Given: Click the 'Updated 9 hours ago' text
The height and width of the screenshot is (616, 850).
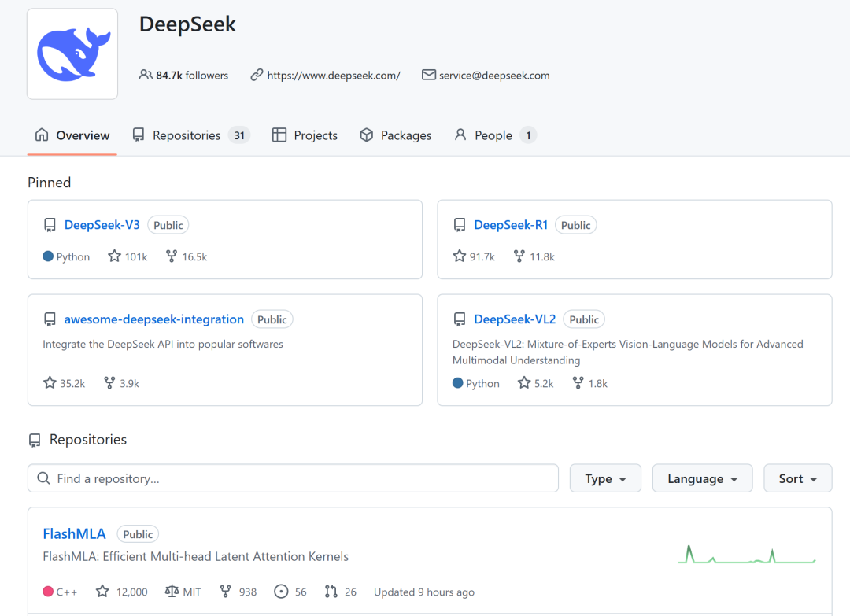Looking at the screenshot, I should point(424,592).
